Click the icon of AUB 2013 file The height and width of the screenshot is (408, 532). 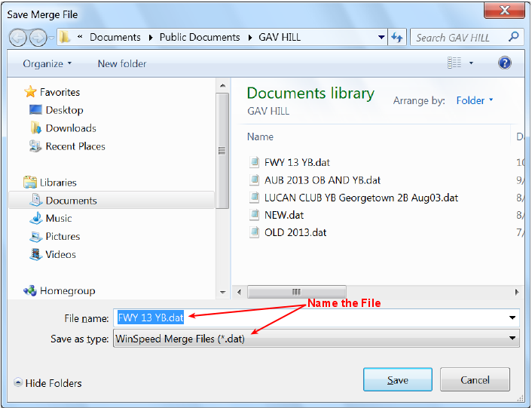coord(254,179)
